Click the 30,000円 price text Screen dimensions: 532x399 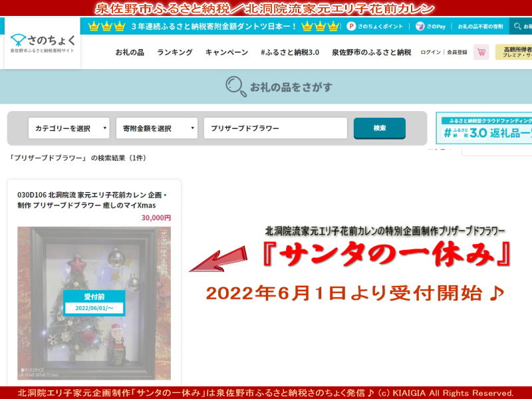156,218
